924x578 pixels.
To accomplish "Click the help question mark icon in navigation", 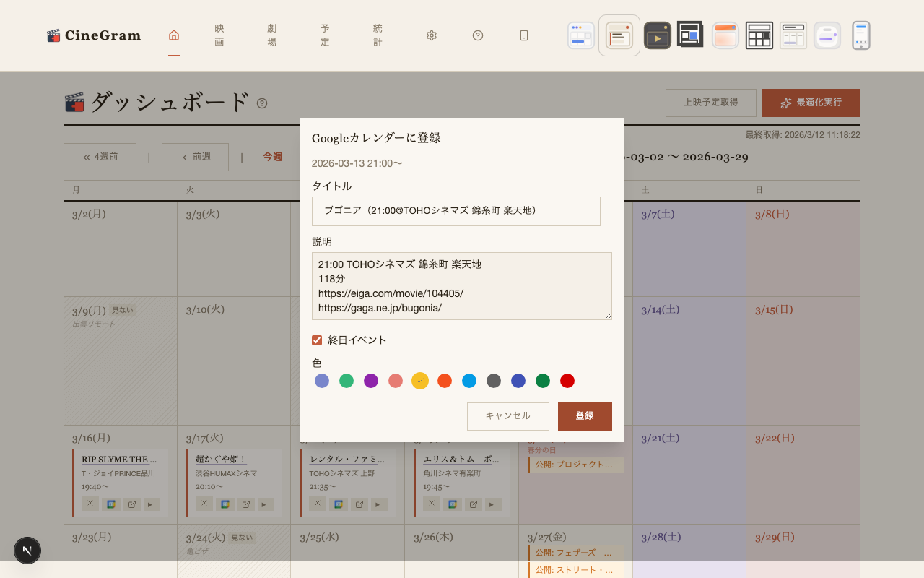I will [x=477, y=35].
